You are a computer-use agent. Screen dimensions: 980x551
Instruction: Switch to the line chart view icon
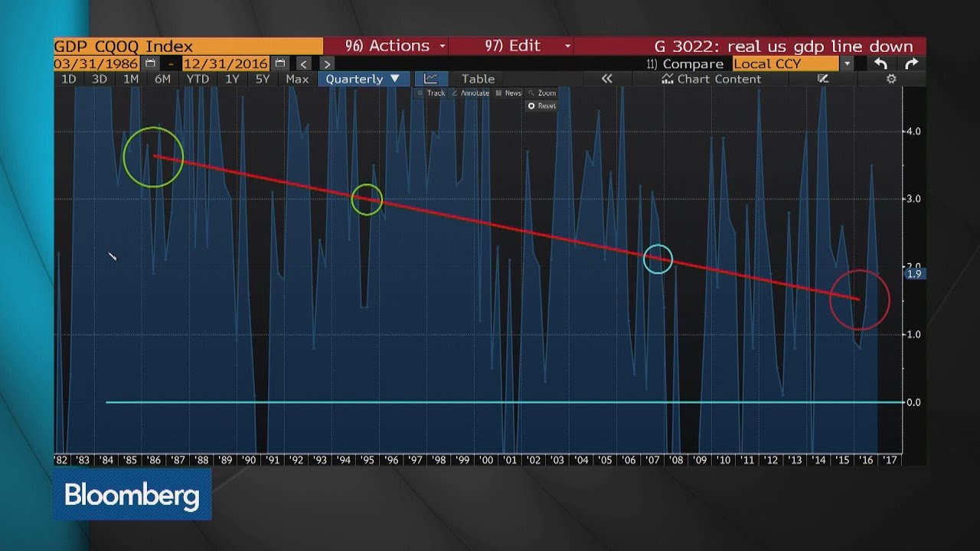(430, 79)
